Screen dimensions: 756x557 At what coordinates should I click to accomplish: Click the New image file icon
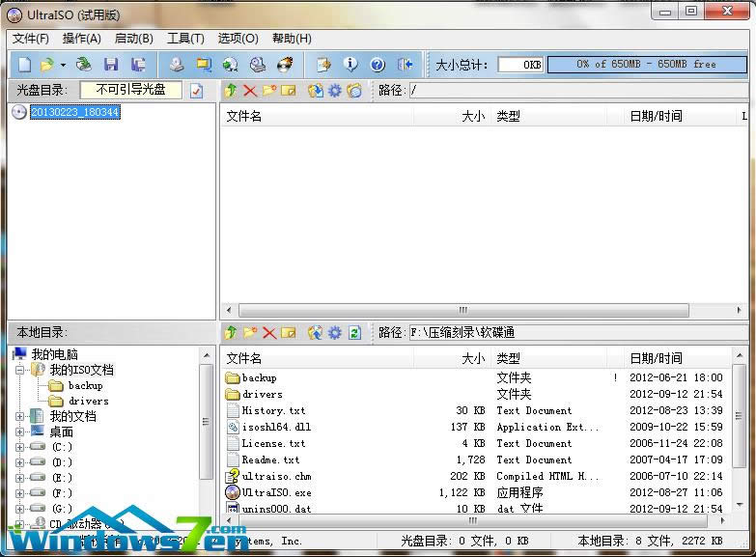24,65
